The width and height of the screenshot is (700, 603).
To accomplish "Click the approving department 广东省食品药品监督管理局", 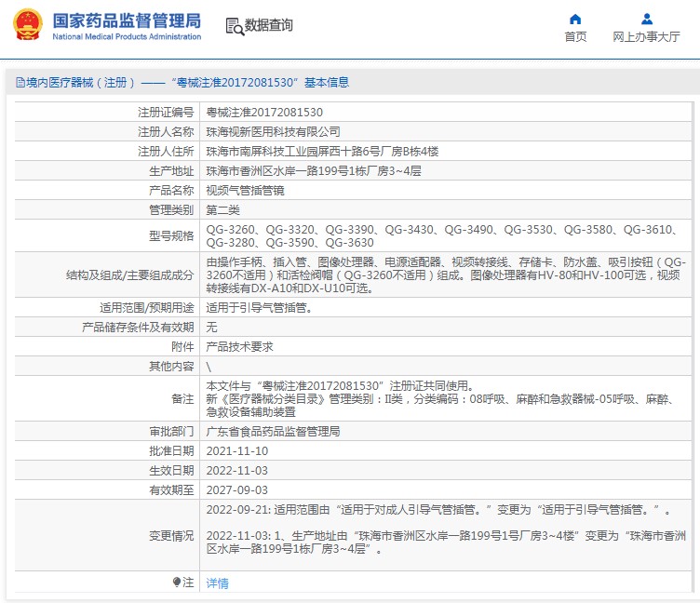I will [273, 432].
